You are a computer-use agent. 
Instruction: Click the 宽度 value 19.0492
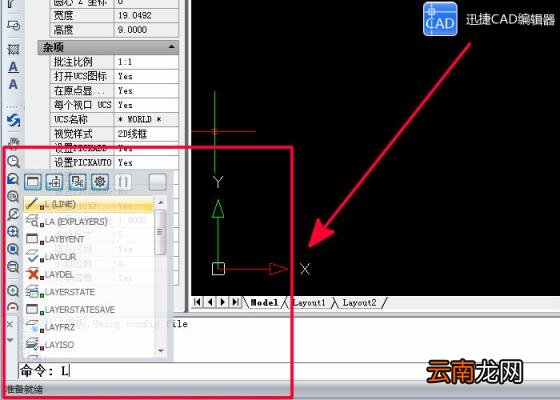[146, 15]
